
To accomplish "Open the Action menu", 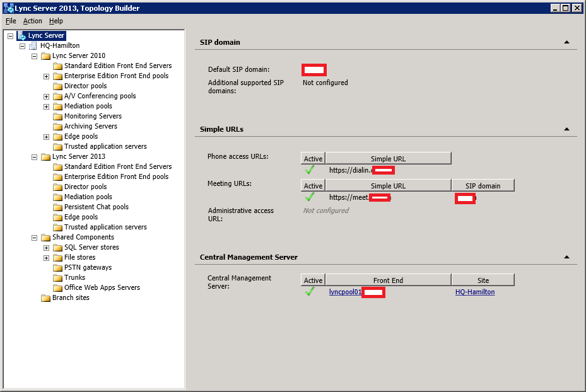I will (33, 21).
